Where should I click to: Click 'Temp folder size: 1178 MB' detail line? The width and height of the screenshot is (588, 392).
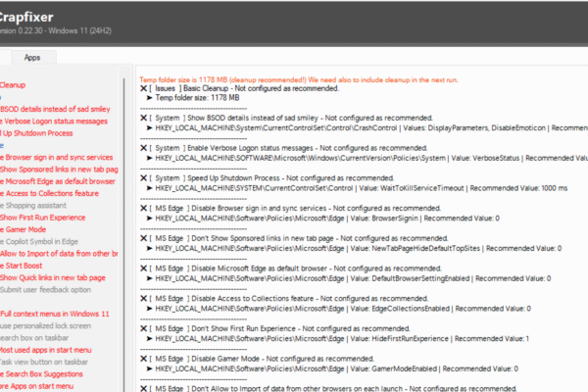(x=193, y=98)
